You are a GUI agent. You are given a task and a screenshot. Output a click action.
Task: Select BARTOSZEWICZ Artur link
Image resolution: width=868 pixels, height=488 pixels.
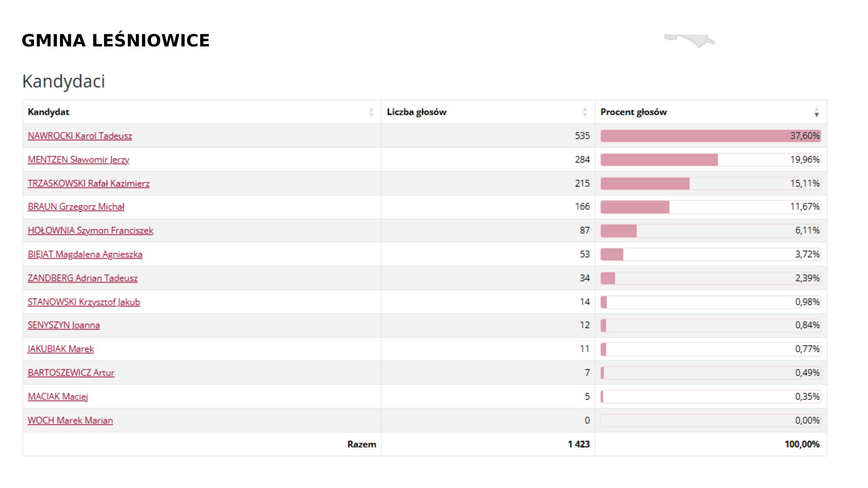click(71, 373)
